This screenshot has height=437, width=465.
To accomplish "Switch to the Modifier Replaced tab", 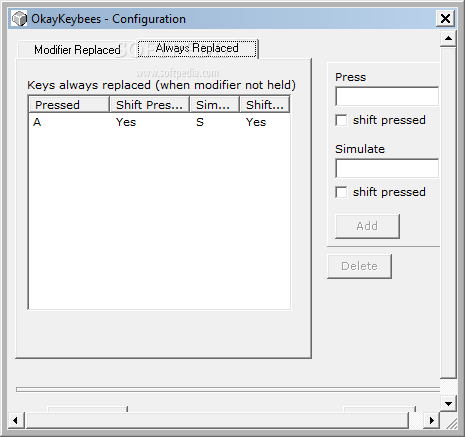I will coord(77,50).
